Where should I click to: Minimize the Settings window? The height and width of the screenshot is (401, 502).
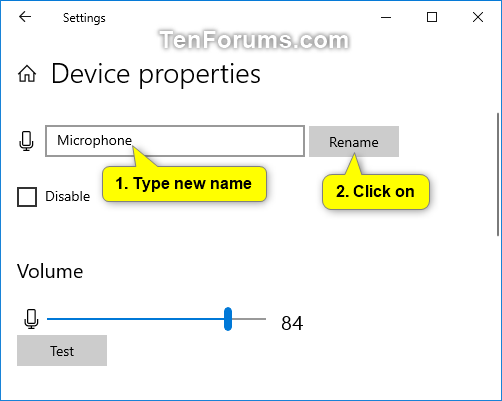(386, 17)
